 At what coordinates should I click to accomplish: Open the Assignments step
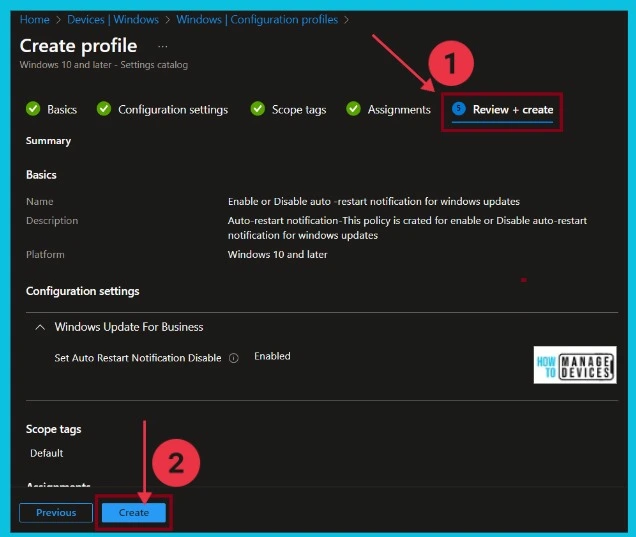click(x=388, y=109)
